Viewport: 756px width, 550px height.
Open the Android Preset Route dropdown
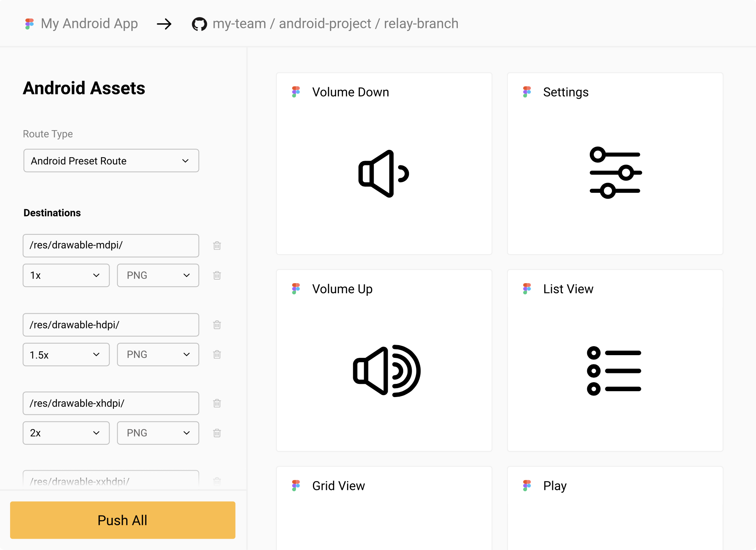click(111, 161)
